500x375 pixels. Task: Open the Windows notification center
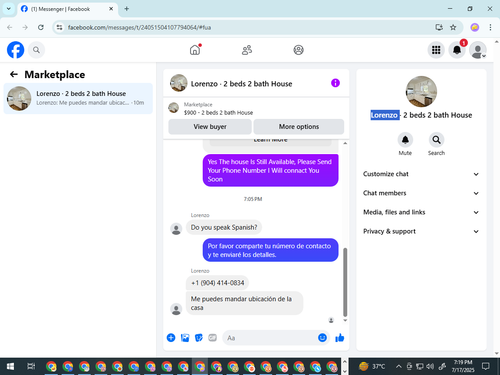point(486,367)
